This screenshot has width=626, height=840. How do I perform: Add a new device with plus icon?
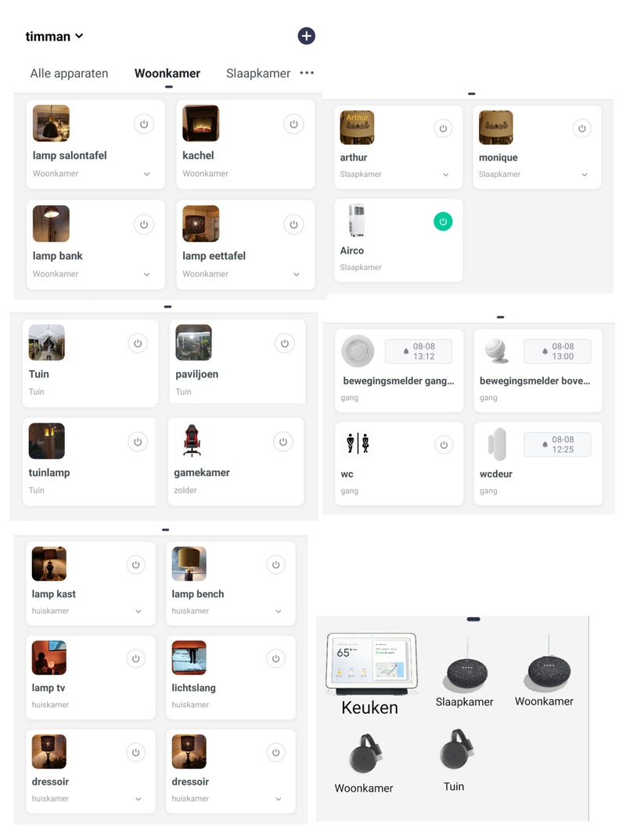click(306, 36)
